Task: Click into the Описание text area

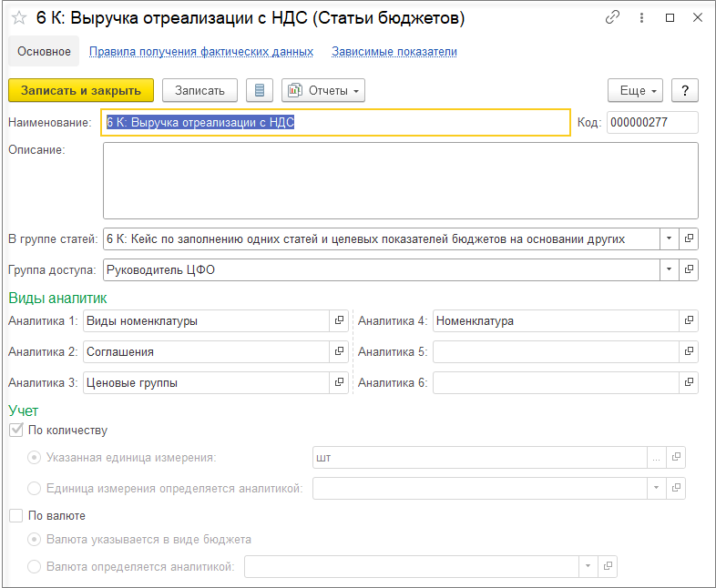Action: 401,180
